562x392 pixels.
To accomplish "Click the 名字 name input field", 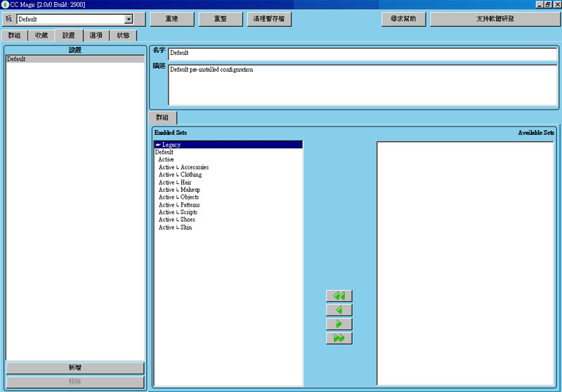I will [x=362, y=53].
